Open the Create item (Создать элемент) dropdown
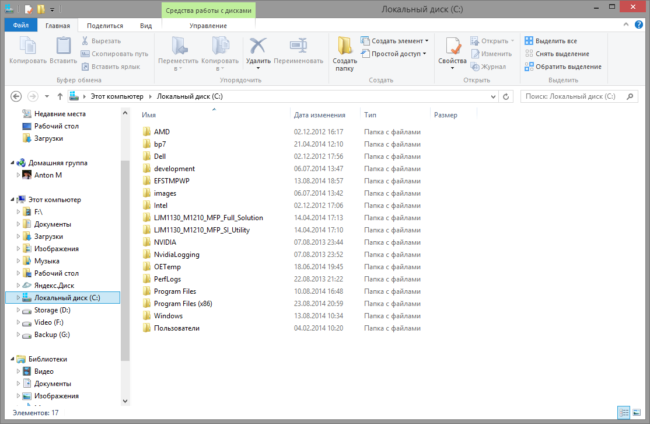Image resolution: width=650 pixels, height=424 pixels. (394, 41)
